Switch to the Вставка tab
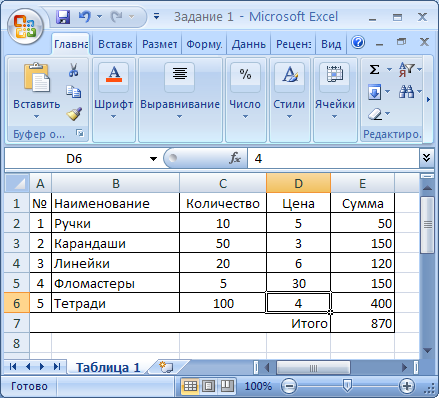Image resolution: width=439 pixels, height=398 pixels. click(115, 44)
